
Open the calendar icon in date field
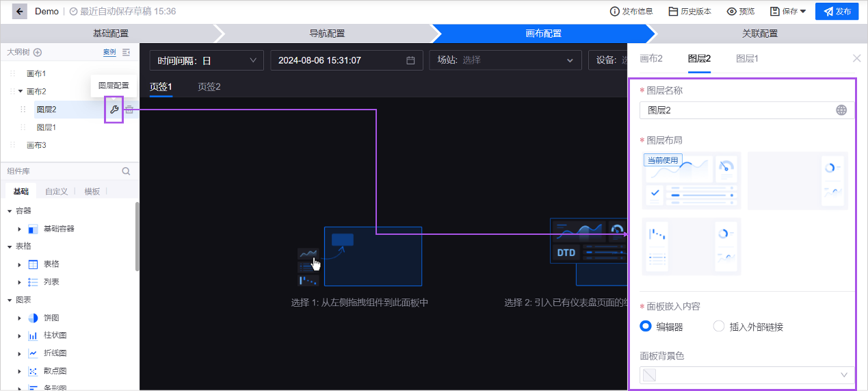(x=410, y=60)
